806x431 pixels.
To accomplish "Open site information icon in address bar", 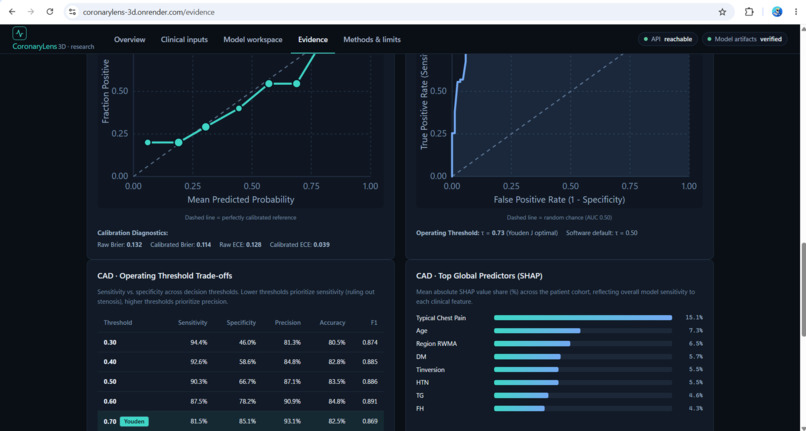I will tap(72, 12).
